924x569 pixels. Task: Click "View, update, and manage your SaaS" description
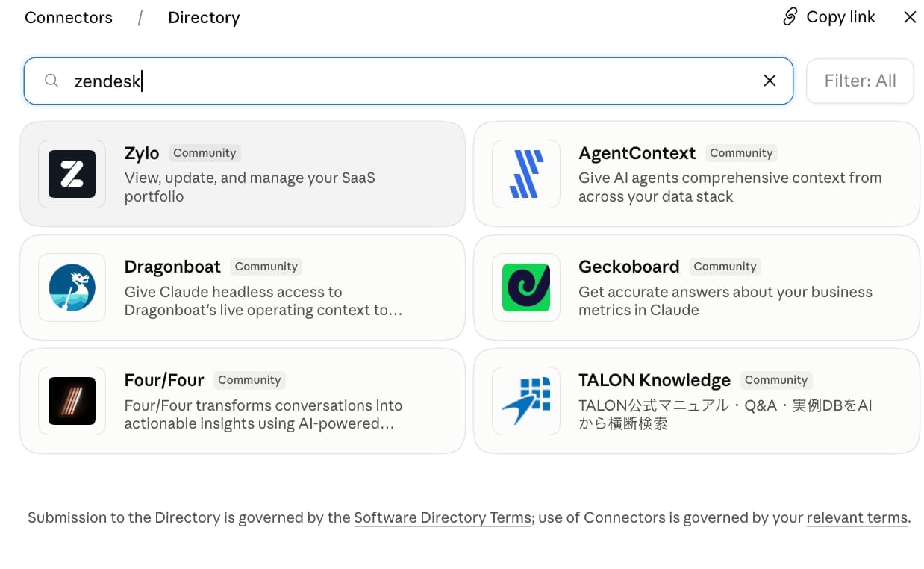point(250,187)
